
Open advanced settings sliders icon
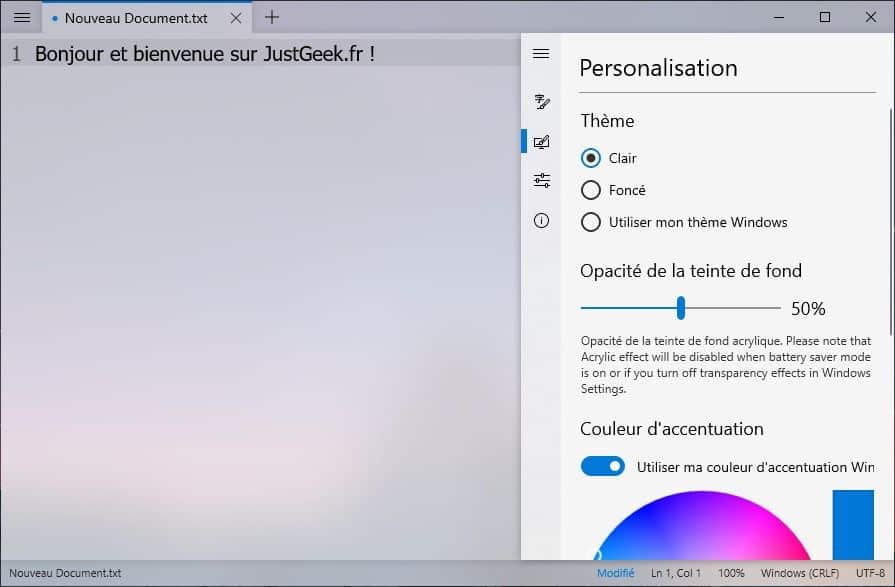(542, 180)
